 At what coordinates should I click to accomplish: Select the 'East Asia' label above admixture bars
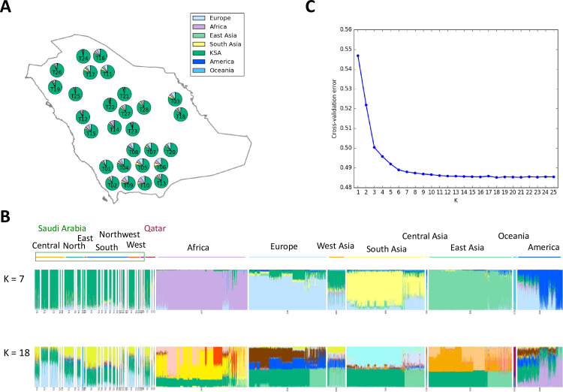[467, 248]
